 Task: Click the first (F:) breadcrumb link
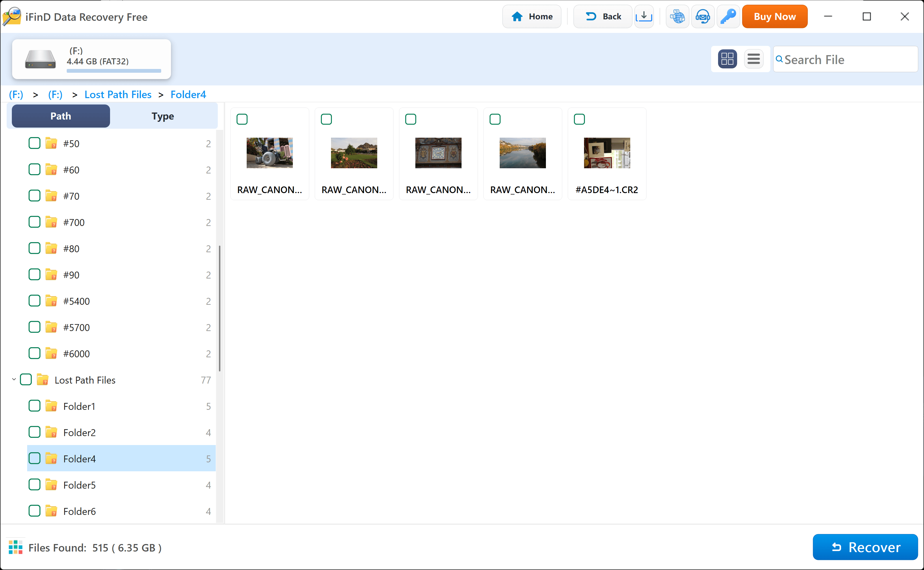point(16,95)
